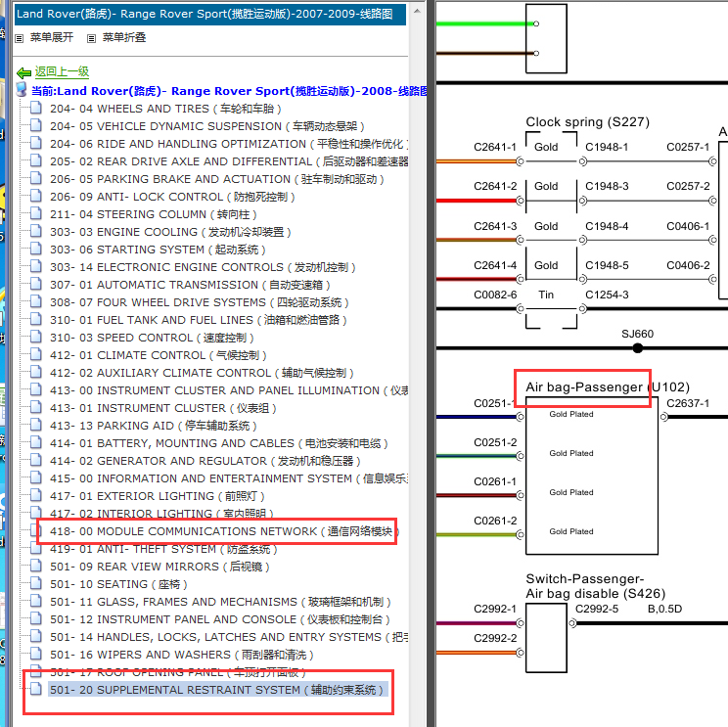728x727 pixels.
Task: Open 412-01 CLIMATE CONTROL
Action: (159, 355)
